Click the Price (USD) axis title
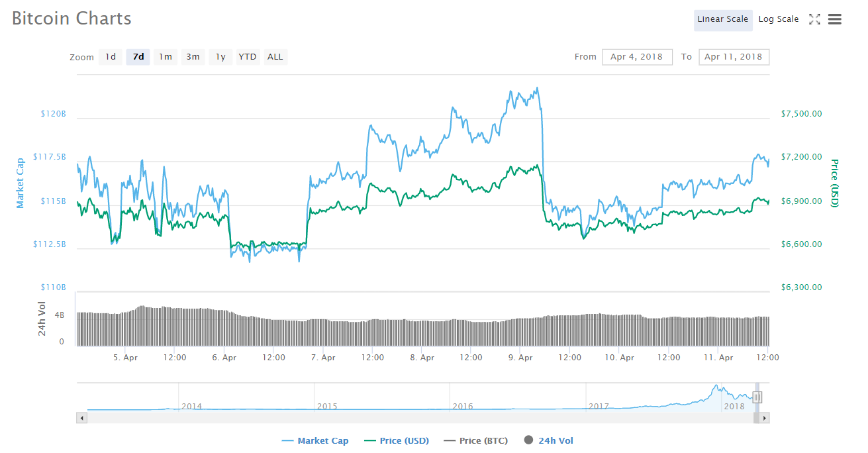868x453 pixels. coord(834,183)
